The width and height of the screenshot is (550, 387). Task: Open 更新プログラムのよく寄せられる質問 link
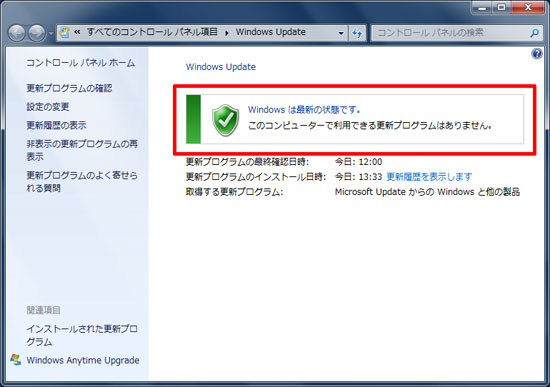click(x=82, y=181)
